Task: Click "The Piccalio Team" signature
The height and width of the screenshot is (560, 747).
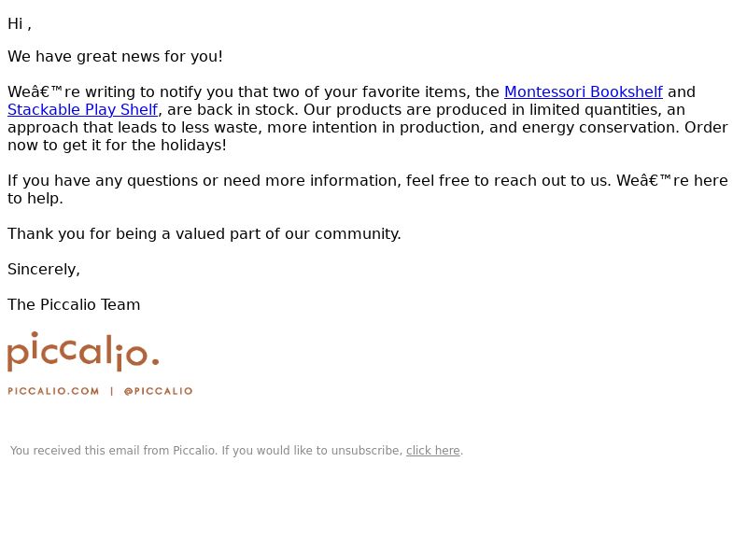Action: (x=74, y=305)
